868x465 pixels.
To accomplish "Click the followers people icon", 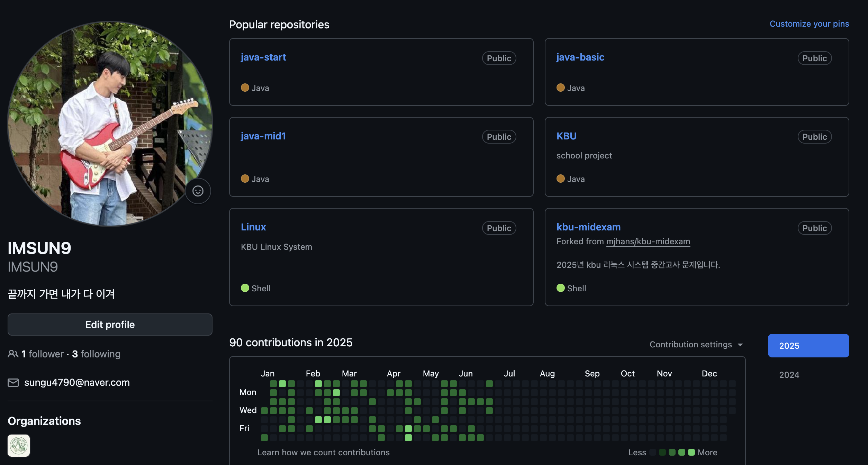I will [x=13, y=354].
